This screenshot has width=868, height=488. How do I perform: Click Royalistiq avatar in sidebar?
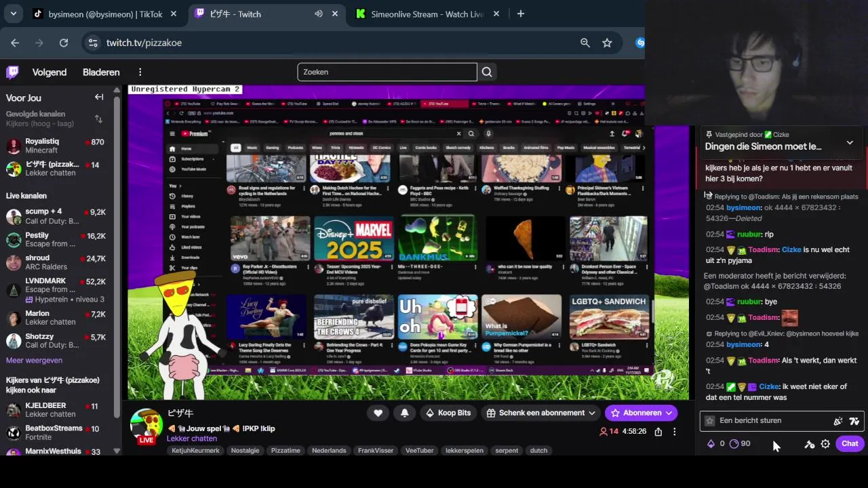14,146
